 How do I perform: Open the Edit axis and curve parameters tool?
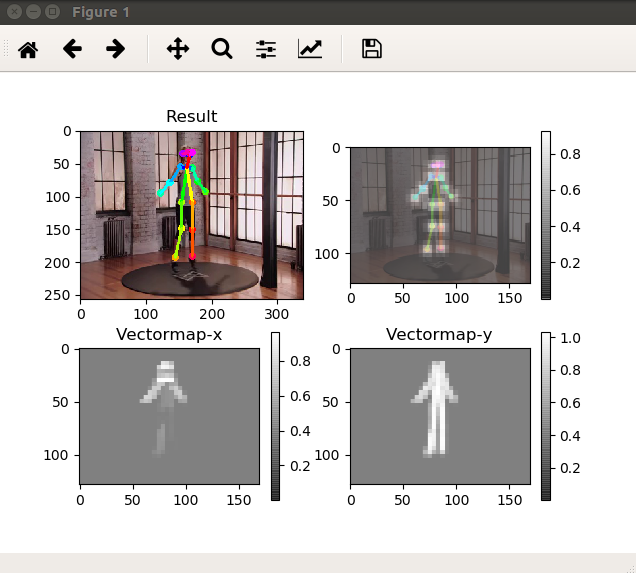pyautogui.click(x=310, y=49)
